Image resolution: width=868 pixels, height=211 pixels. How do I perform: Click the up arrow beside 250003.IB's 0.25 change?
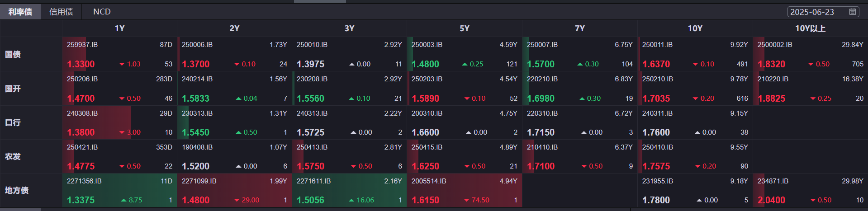465,64
